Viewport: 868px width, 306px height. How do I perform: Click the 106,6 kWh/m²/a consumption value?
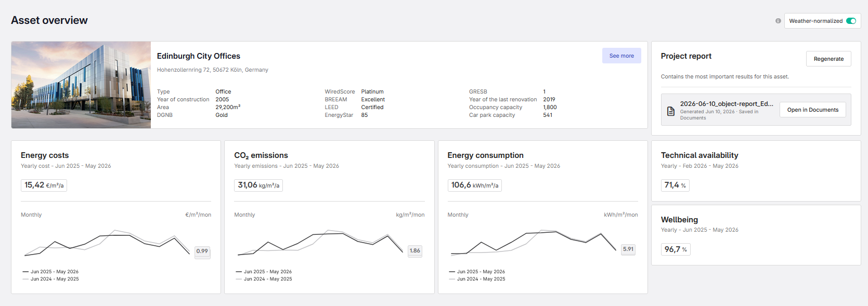click(x=474, y=185)
